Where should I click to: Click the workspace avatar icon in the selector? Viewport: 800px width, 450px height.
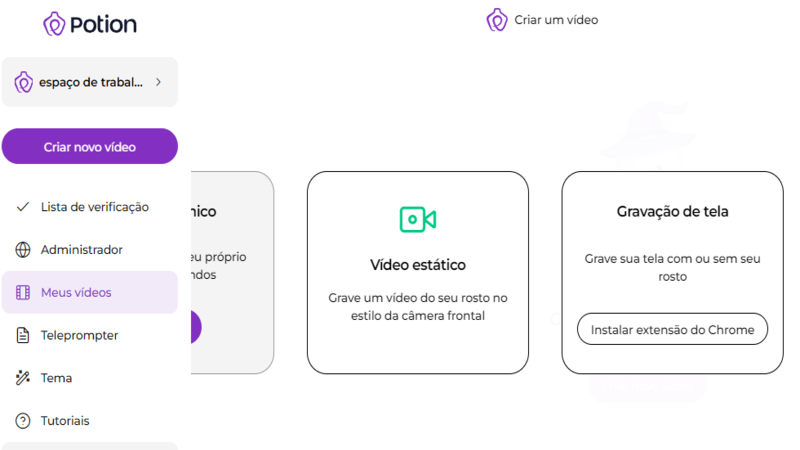(24, 83)
